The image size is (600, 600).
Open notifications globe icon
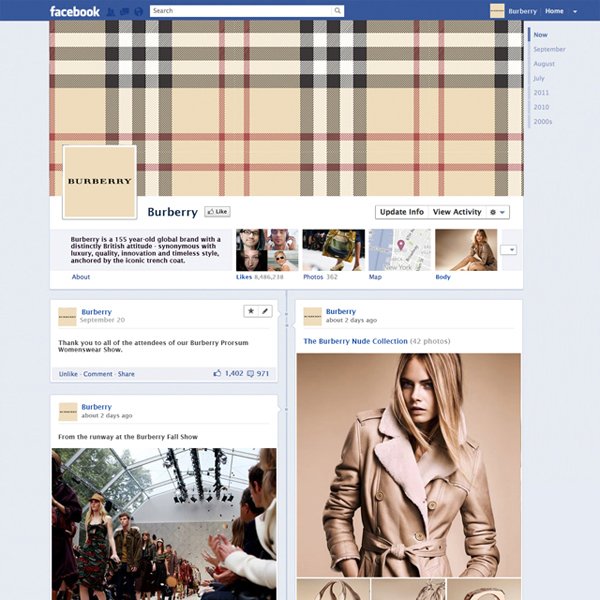click(x=139, y=12)
